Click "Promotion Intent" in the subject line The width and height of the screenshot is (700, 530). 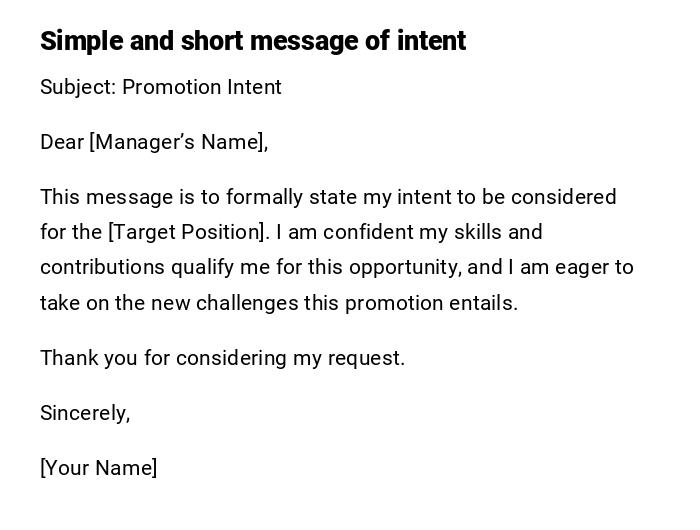point(202,87)
